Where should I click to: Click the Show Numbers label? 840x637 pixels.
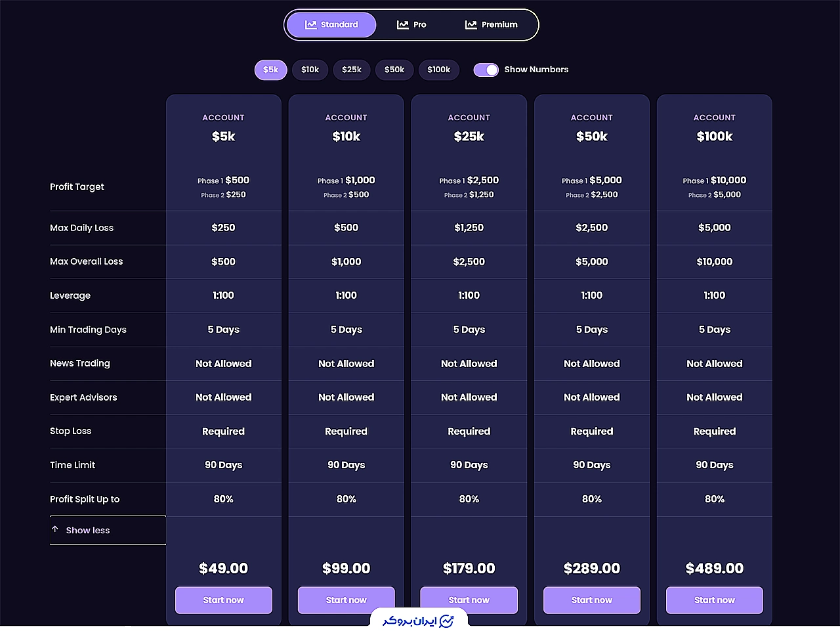coord(536,70)
